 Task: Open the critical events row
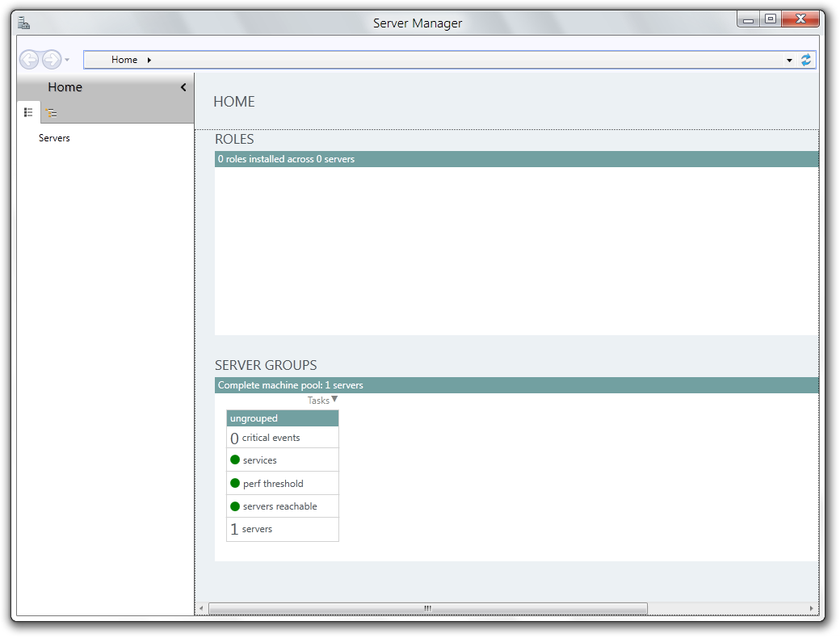click(x=283, y=438)
